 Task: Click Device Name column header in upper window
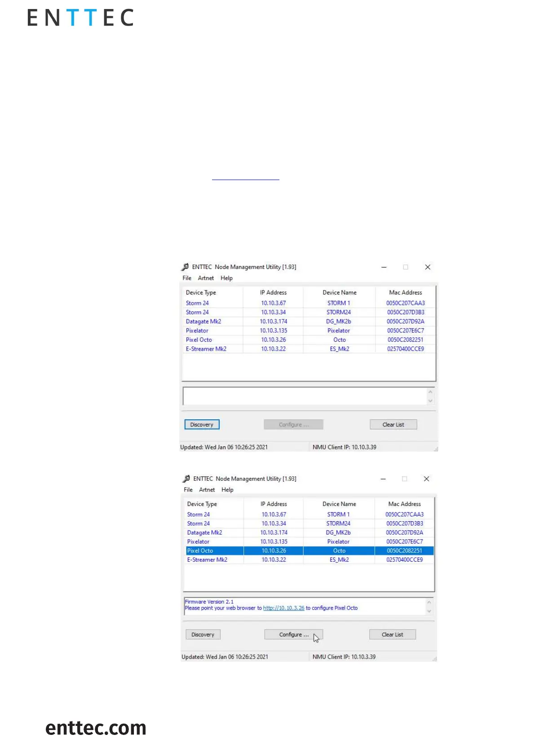point(339,293)
